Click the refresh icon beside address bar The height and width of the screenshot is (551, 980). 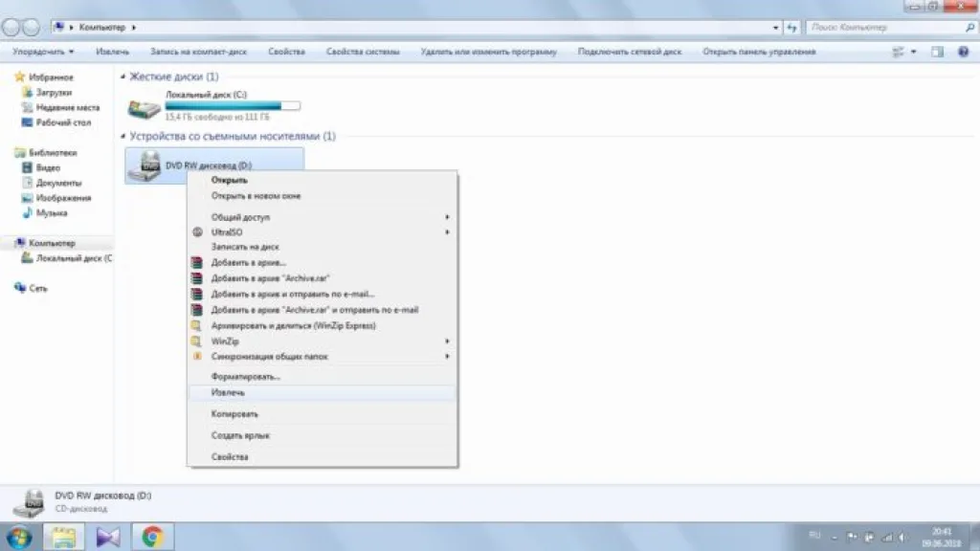click(791, 28)
